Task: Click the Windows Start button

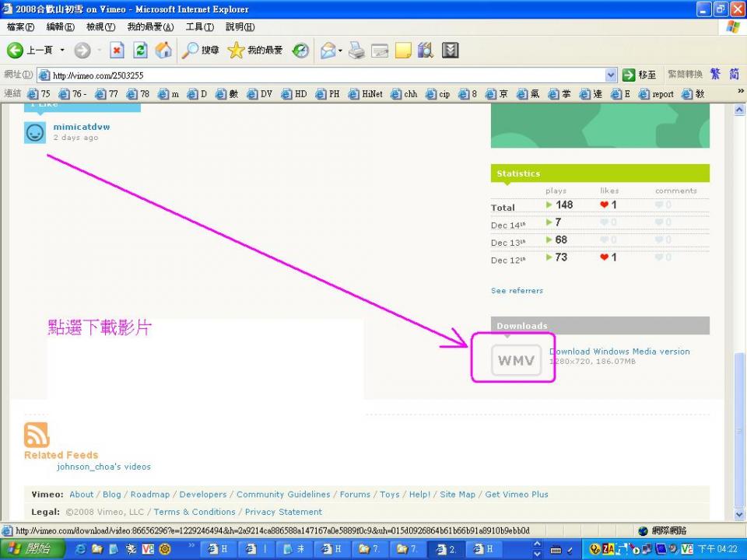Action: tap(29, 549)
